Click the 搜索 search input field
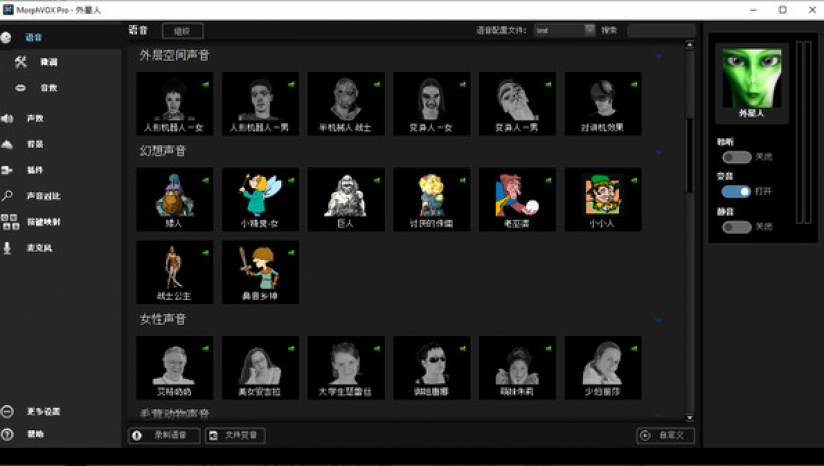The image size is (824, 466). point(662,30)
